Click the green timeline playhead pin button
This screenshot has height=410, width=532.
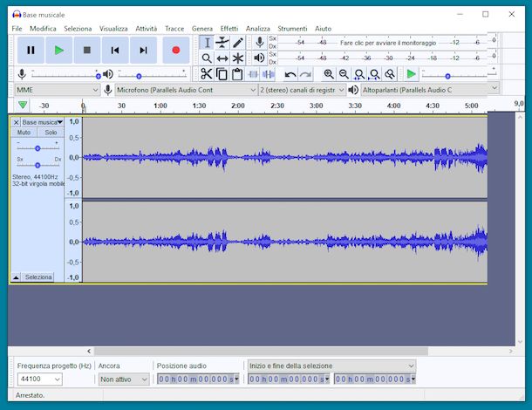pyautogui.click(x=23, y=106)
